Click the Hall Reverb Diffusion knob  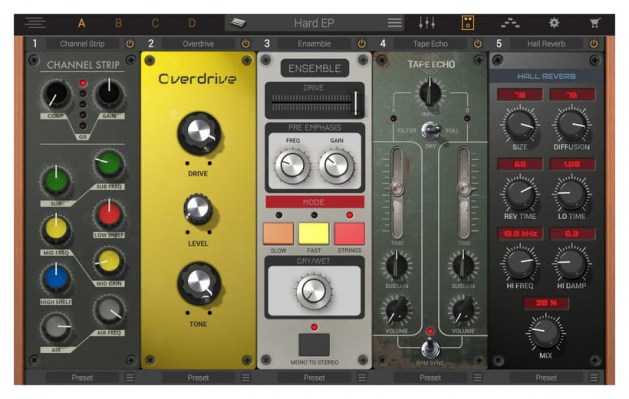click(572, 125)
